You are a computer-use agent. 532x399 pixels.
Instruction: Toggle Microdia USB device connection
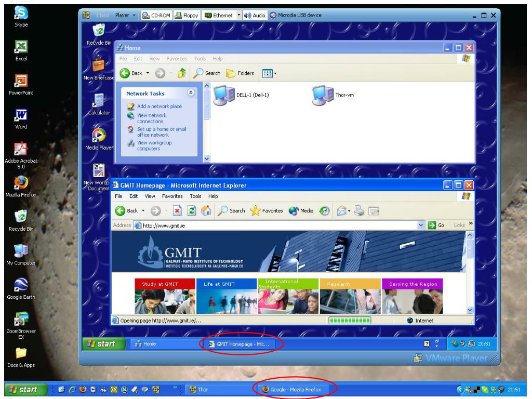[296, 15]
